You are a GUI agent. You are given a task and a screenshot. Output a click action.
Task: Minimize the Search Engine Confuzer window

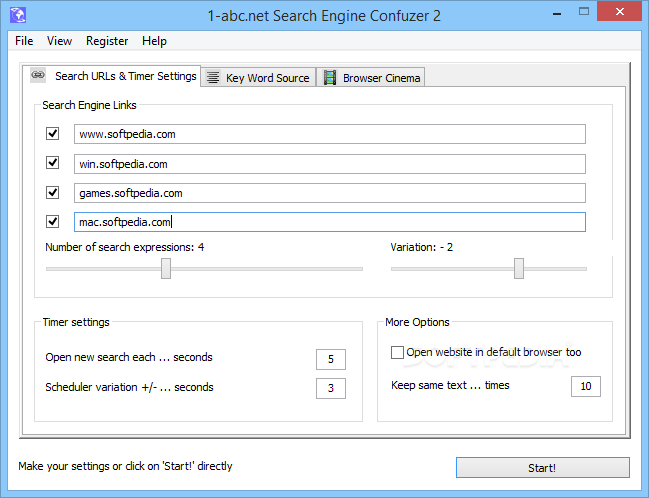coord(557,14)
